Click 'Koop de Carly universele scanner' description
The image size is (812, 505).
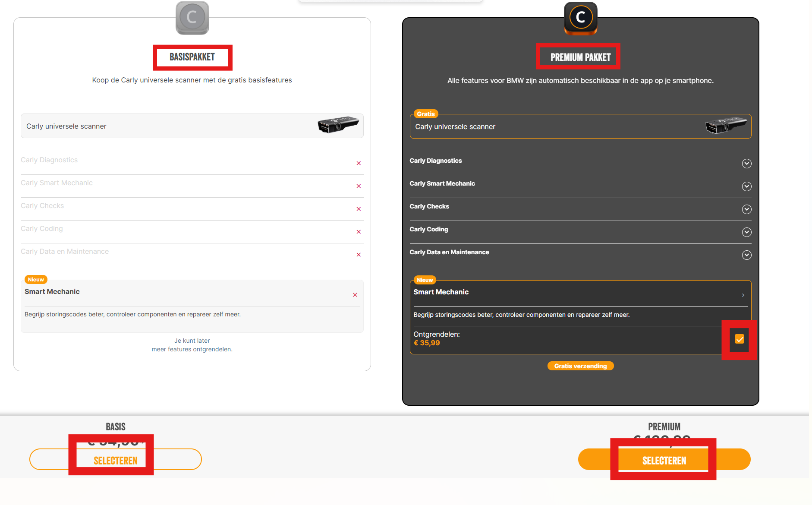coord(192,80)
